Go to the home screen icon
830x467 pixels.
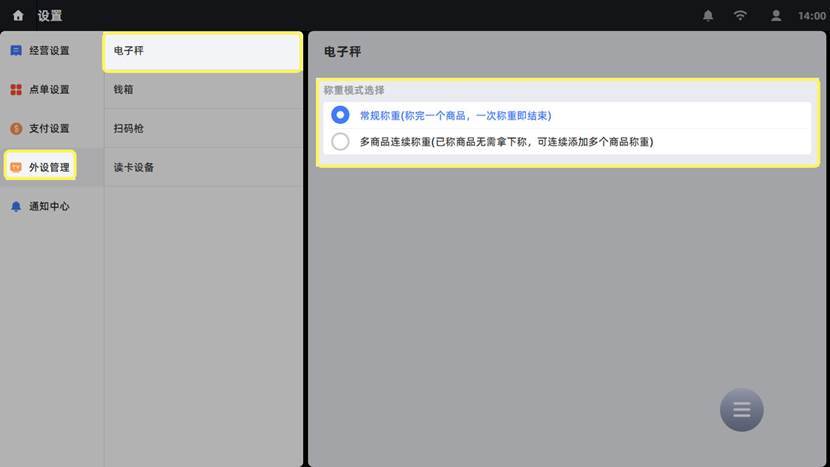click(18, 15)
